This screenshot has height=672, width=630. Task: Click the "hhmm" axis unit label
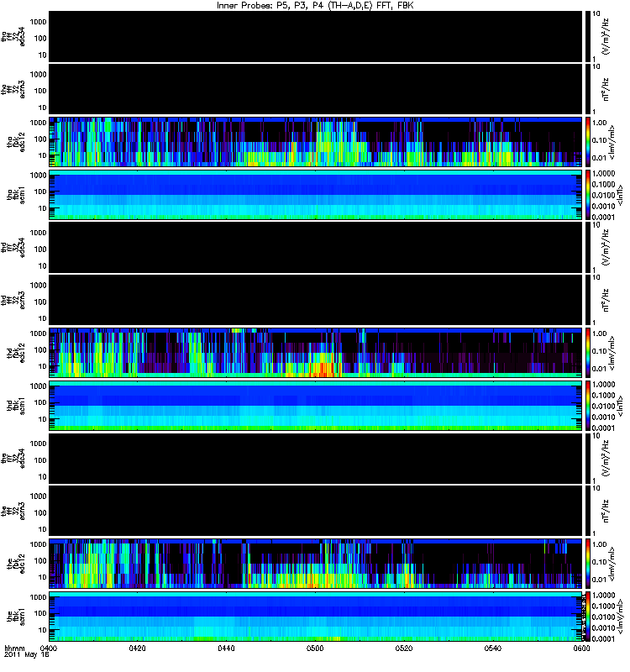tap(14, 648)
